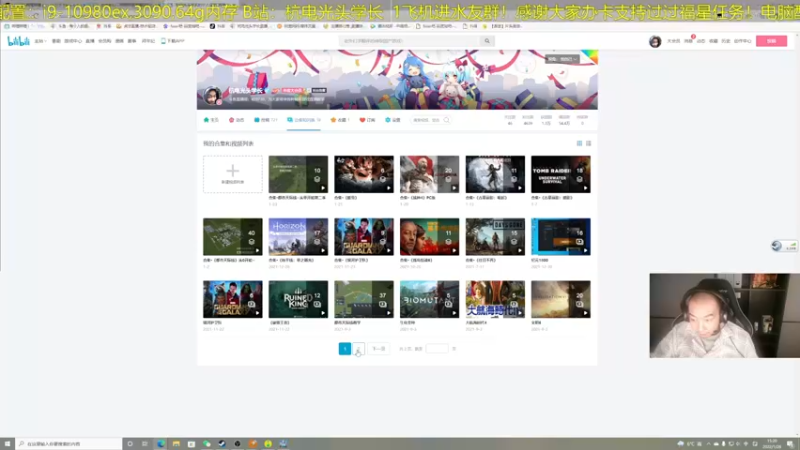This screenshot has width=800, height=450.
Task: Go to pagination page 2
Action: tap(359, 348)
